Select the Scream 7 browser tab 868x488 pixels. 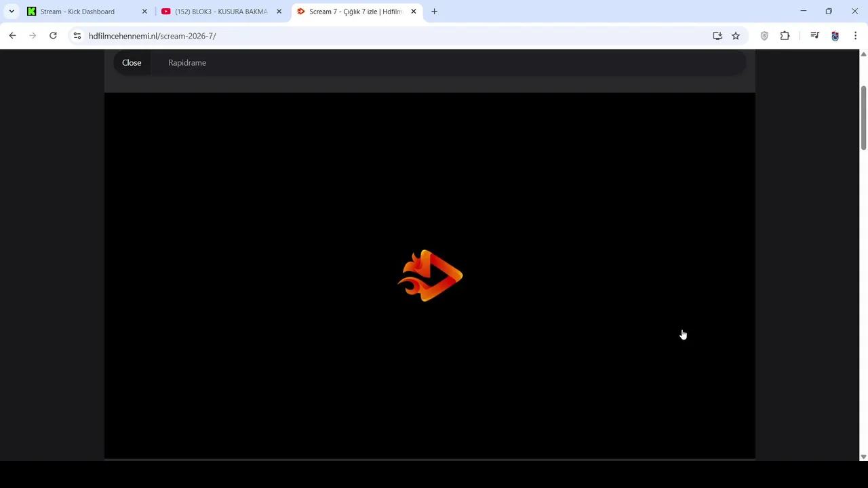point(355,12)
